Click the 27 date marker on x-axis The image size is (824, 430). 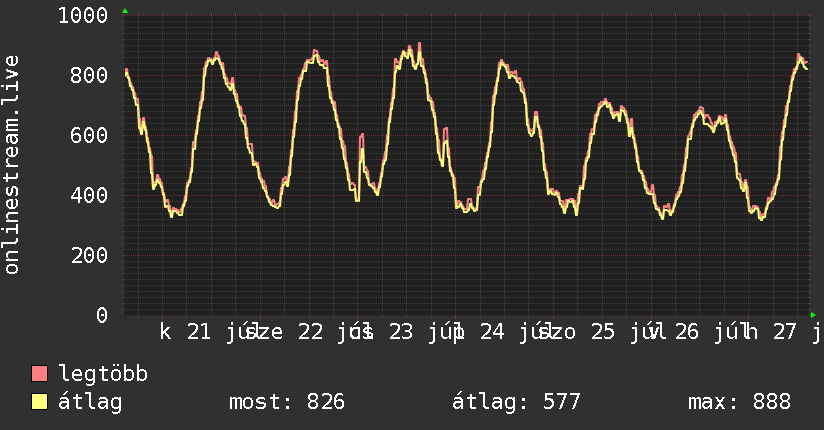[785, 332]
